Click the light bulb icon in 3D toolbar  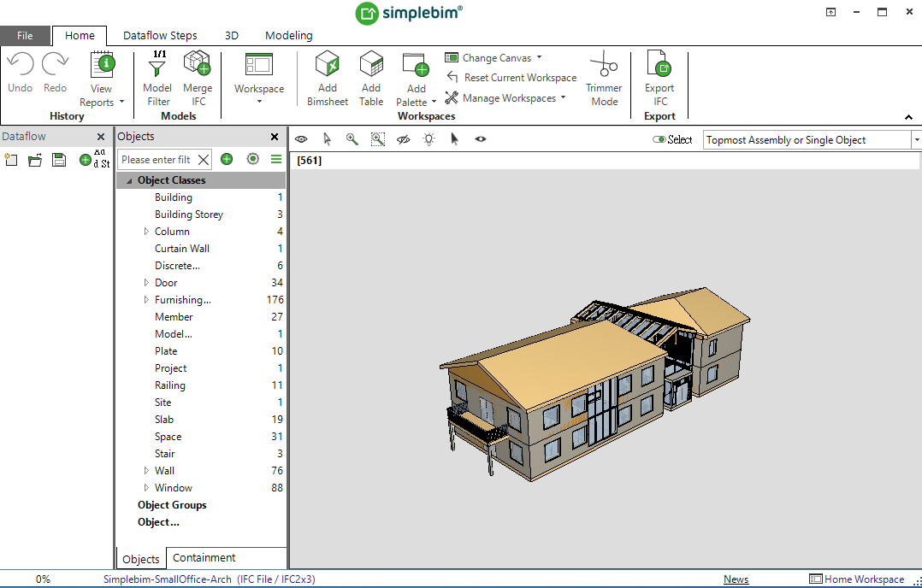(x=428, y=139)
